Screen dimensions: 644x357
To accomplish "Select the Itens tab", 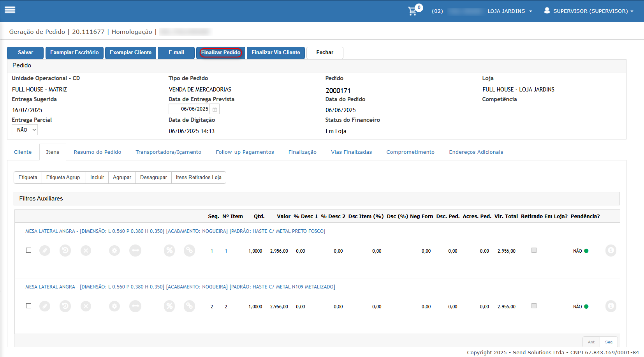I will (x=53, y=152).
